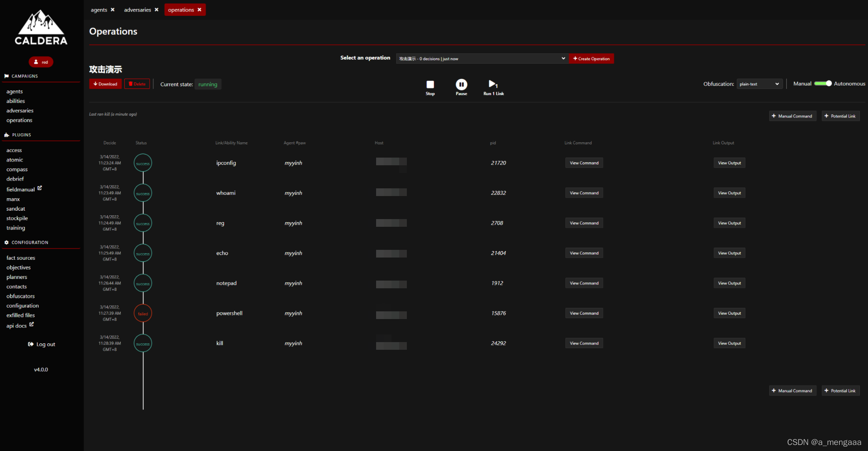Close the operations tab
The image size is (868, 451).
point(200,10)
